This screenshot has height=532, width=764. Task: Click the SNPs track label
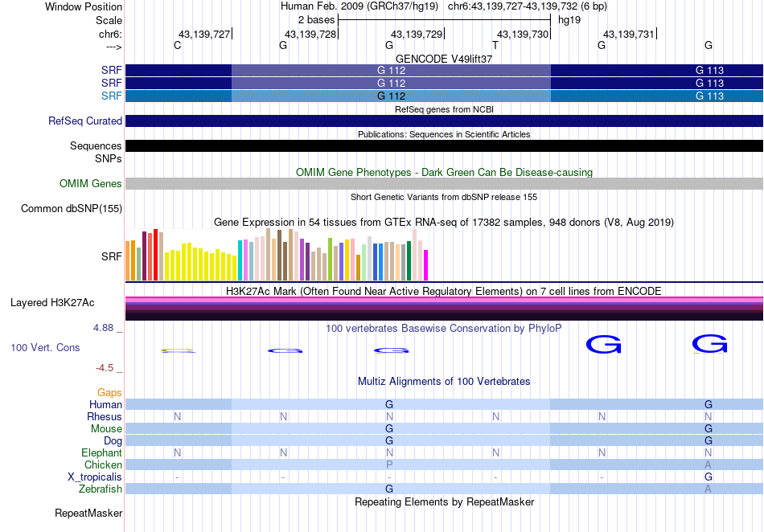[109, 158]
